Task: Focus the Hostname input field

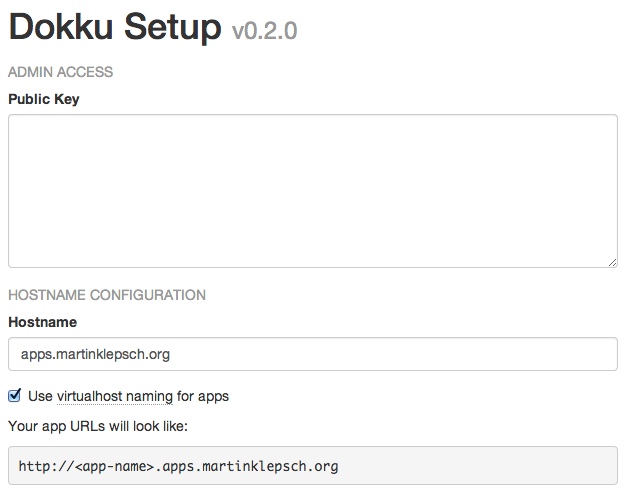Action: 313,354
